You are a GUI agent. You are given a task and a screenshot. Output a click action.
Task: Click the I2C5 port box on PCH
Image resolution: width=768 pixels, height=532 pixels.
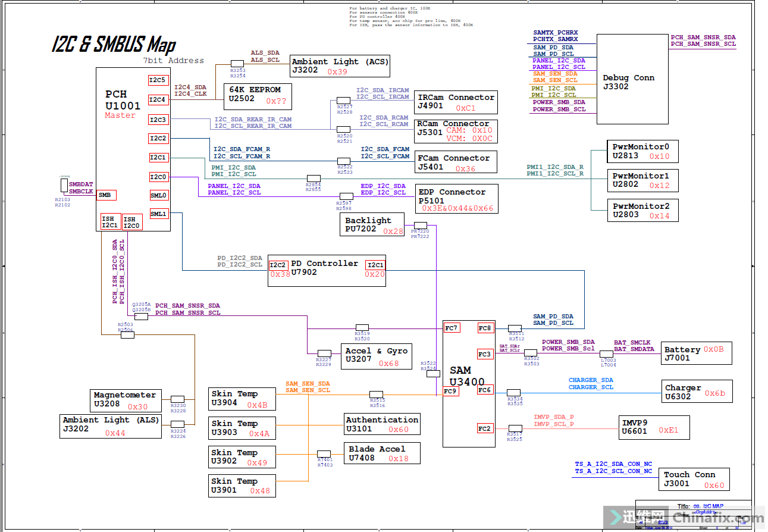pos(158,80)
